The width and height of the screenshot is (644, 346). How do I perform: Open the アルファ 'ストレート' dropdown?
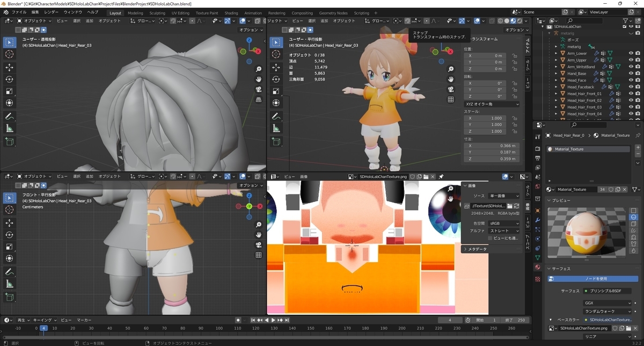[x=504, y=230]
